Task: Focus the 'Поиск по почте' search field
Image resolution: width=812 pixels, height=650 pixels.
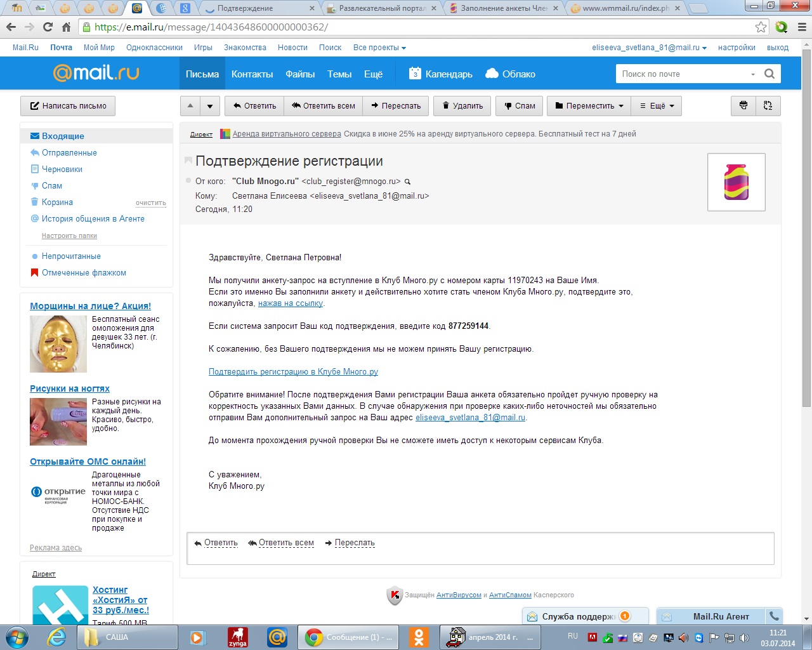Action: tap(683, 74)
